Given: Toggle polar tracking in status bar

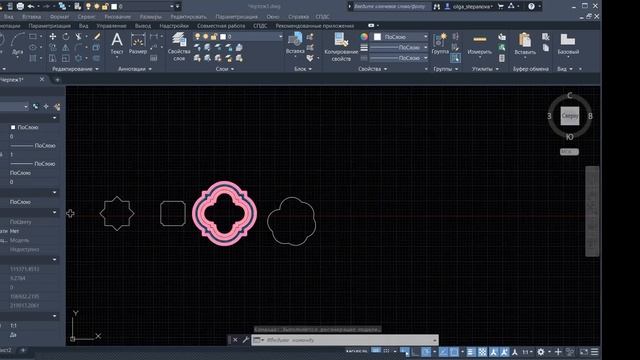Looking at the screenshot, I should (426, 351).
